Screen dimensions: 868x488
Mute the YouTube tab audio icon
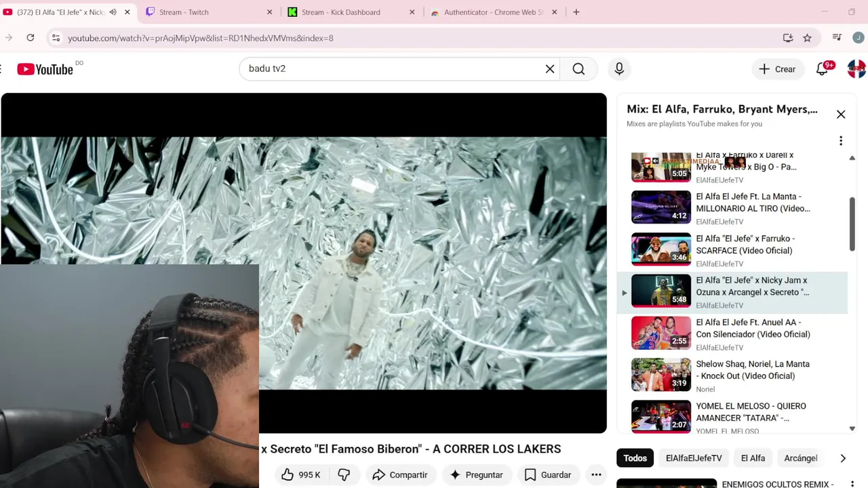(113, 12)
